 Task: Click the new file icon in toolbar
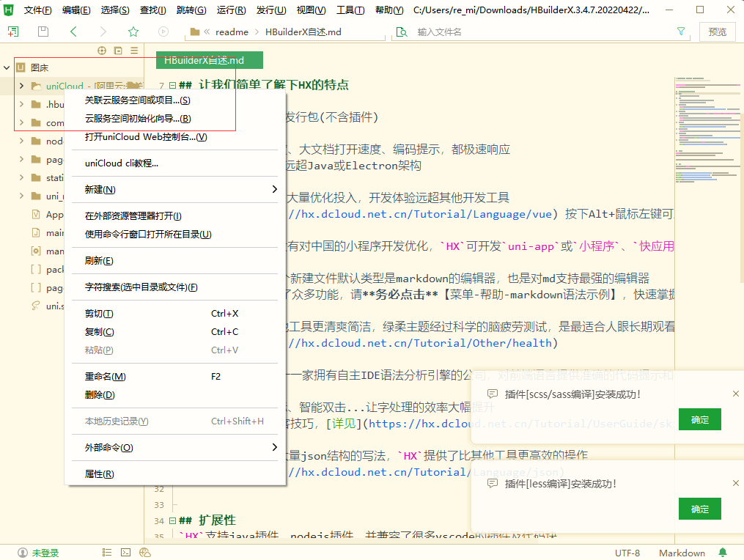[12, 32]
